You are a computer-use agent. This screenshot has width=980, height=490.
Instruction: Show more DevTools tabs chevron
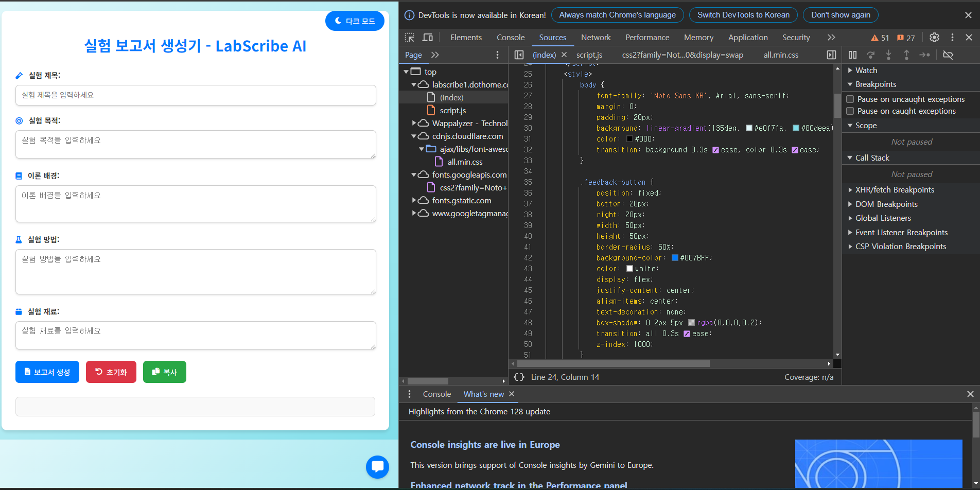click(x=831, y=37)
